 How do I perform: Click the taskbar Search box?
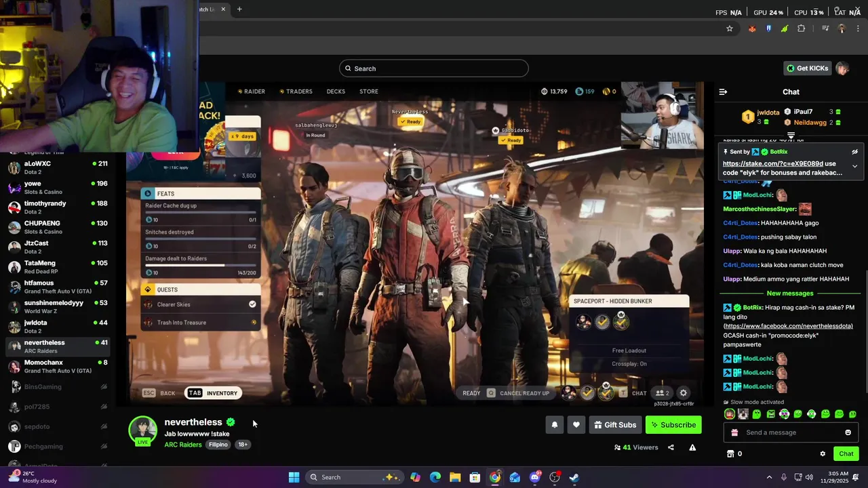pyautogui.click(x=354, y=477)
